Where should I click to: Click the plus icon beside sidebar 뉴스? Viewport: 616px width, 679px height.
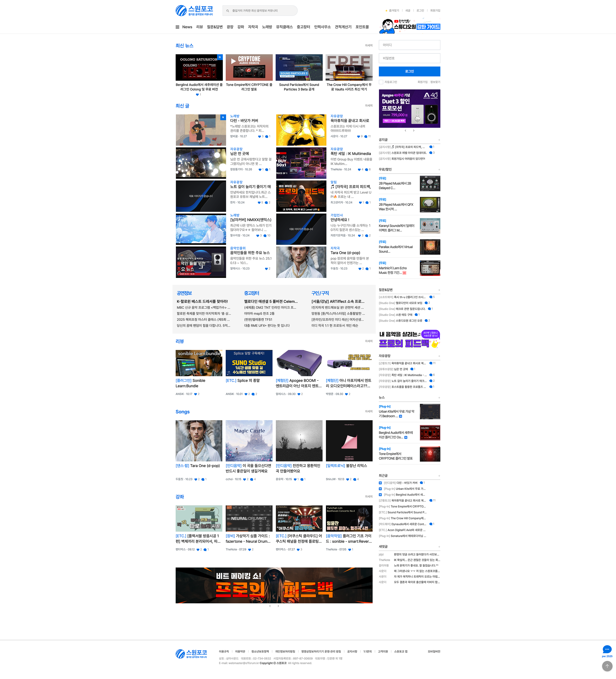point(439,398)
